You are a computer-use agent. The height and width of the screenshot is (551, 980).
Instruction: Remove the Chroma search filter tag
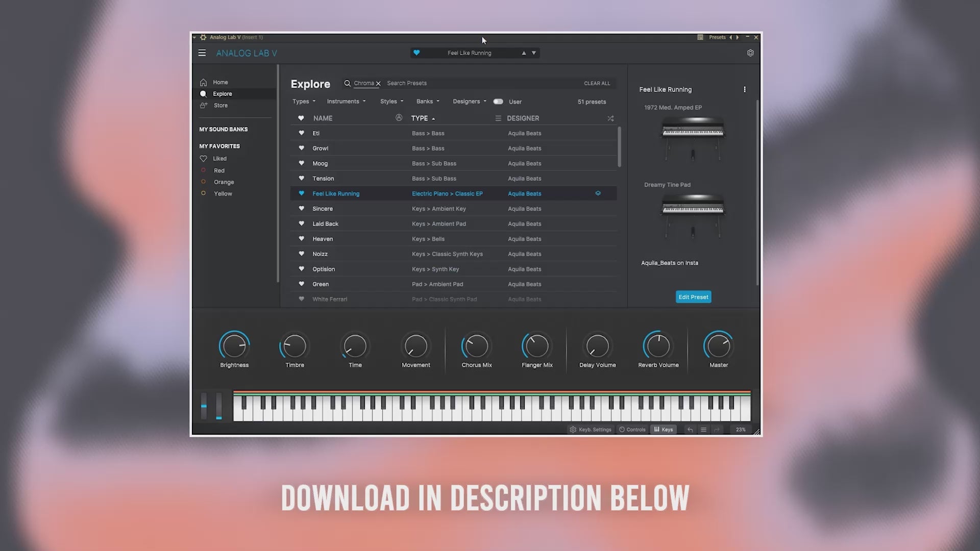pyautogui.click(x=378, y=84)
